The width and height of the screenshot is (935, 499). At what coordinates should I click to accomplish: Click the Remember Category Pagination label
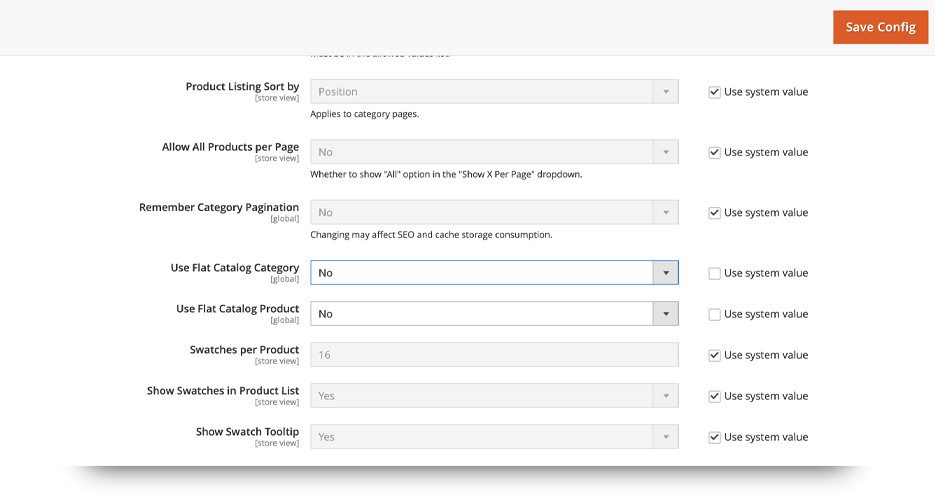(219, 207)
